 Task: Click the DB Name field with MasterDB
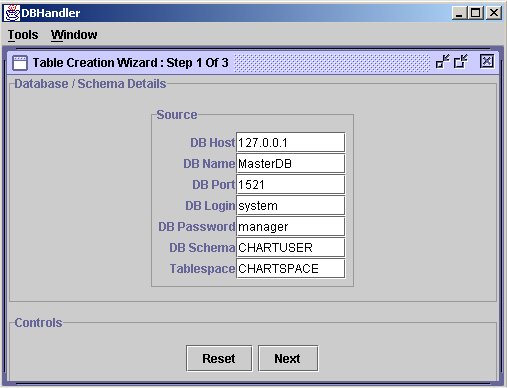(291, 163)
